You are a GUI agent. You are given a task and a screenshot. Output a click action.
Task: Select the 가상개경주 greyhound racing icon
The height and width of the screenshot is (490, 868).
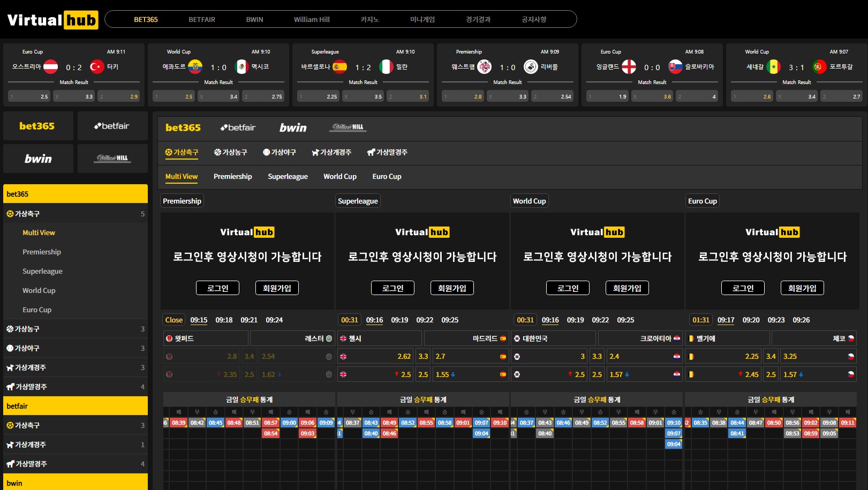pos(315,152)
